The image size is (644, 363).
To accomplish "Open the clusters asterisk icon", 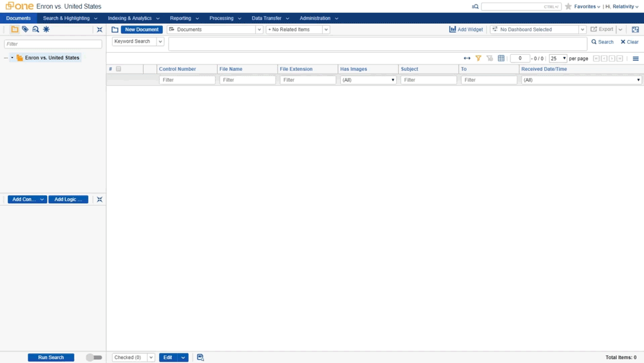I will point(46,30).
